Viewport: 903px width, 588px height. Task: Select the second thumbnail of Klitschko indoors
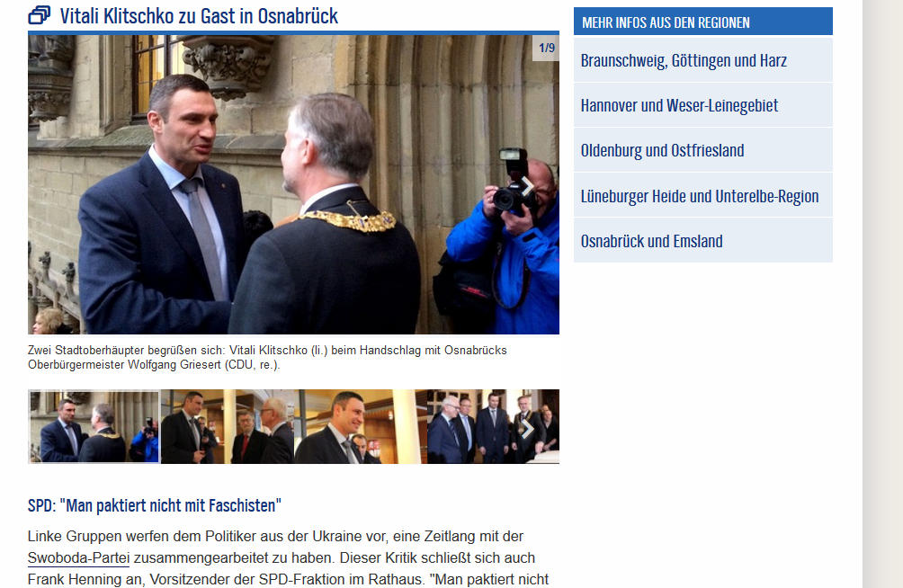[228, 427]
